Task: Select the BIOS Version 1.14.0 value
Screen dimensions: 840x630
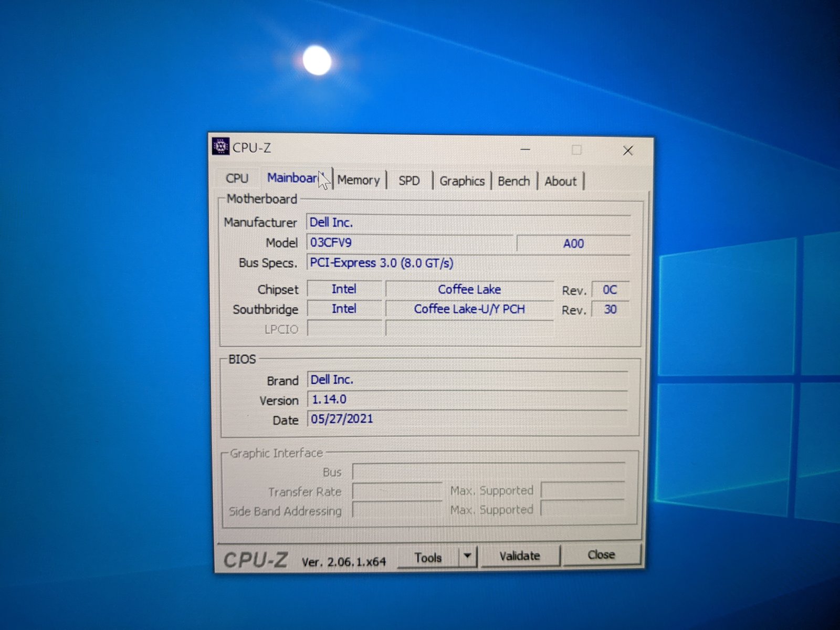Action: click(467, 400)
